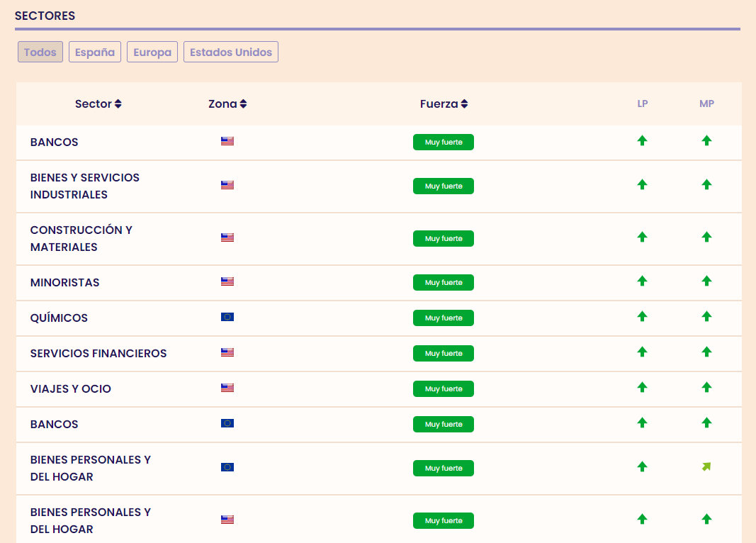Sort the table by the Sector column
756x543 pixels.
point(98,103)
